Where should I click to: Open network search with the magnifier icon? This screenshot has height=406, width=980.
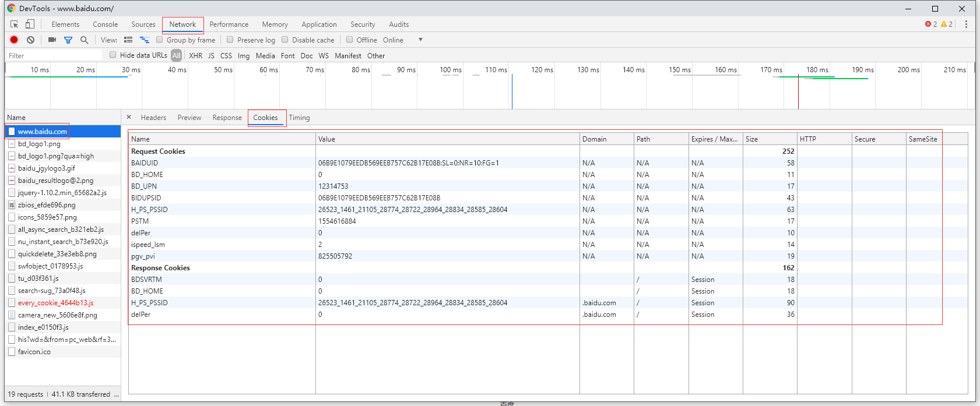click(x=84, y=40)
